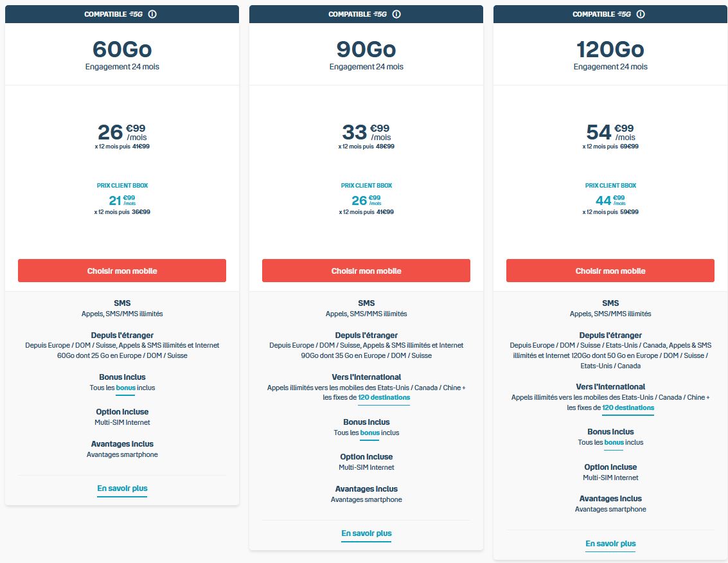Image resolution: width=728 pixels, height=563 pixels.
Task: Click the 54€99 monthly price
Action: (x=610, y=132)
